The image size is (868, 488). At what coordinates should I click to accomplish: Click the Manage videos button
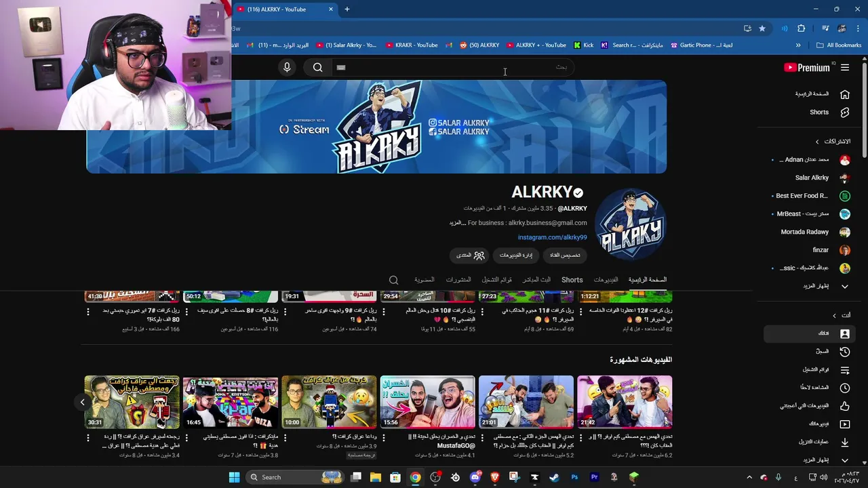click(515, 256)
